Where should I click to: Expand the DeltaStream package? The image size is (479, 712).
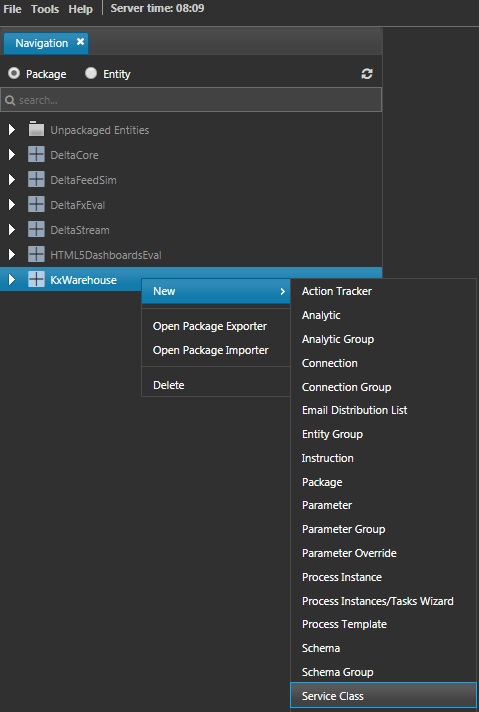pos(12,230)
